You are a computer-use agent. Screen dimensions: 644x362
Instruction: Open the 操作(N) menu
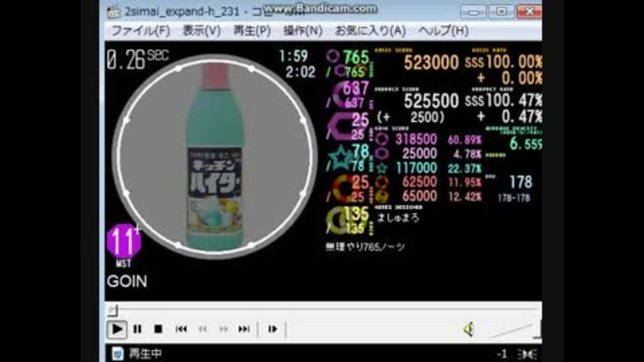click(x=303, y=31)
